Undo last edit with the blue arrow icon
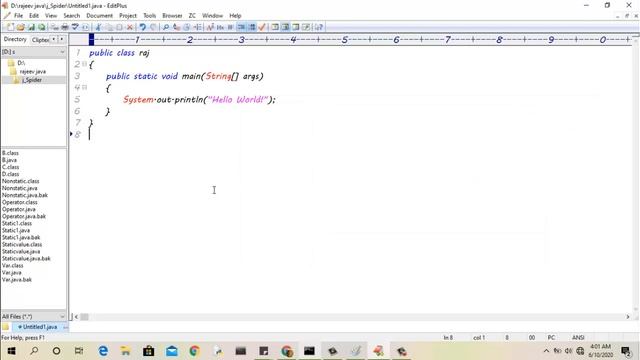The height and width of the screenshot is (360, 640). [x=142, y=27]
